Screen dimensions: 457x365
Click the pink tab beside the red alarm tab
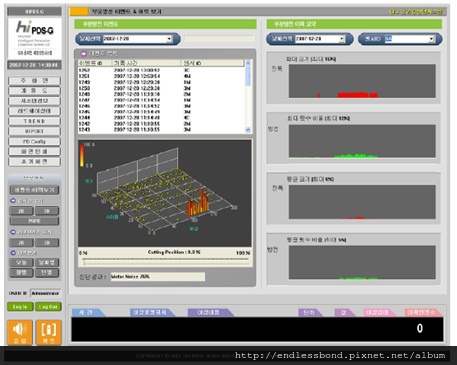[379, 313]
